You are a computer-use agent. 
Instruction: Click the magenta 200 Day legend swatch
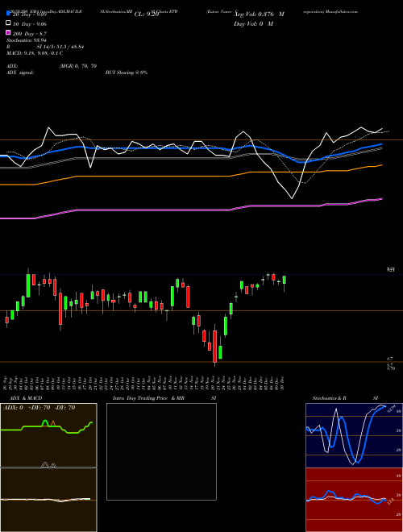[x=9, y=32]
